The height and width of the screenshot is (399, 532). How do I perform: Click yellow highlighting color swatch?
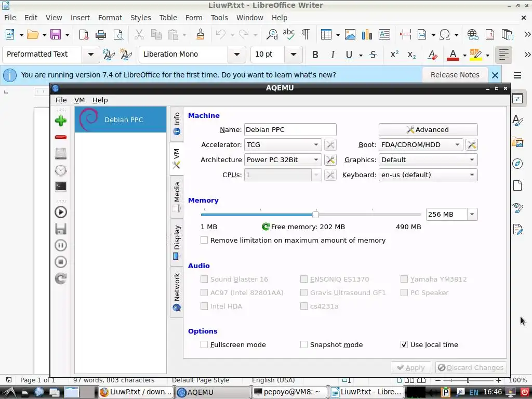475,55
